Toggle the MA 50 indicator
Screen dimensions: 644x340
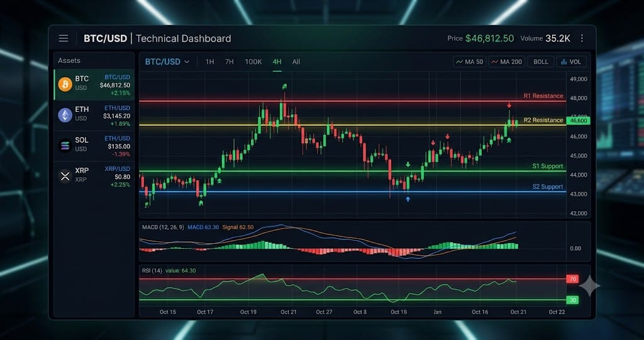(469, 62)
